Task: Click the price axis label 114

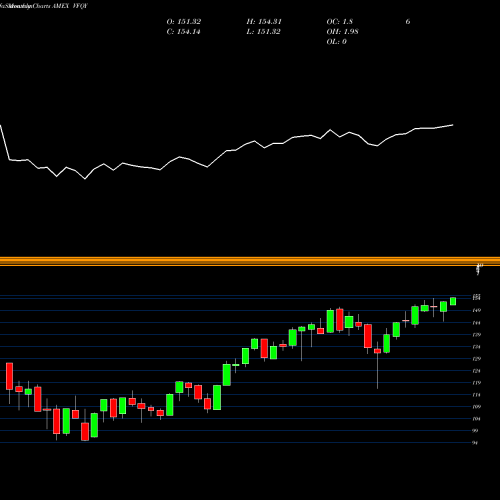Action: pos(477,395)
